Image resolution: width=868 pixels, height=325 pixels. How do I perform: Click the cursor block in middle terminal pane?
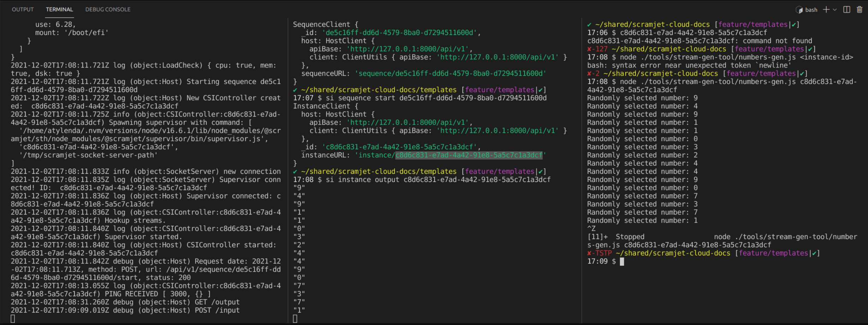click(x=295, y=319)
